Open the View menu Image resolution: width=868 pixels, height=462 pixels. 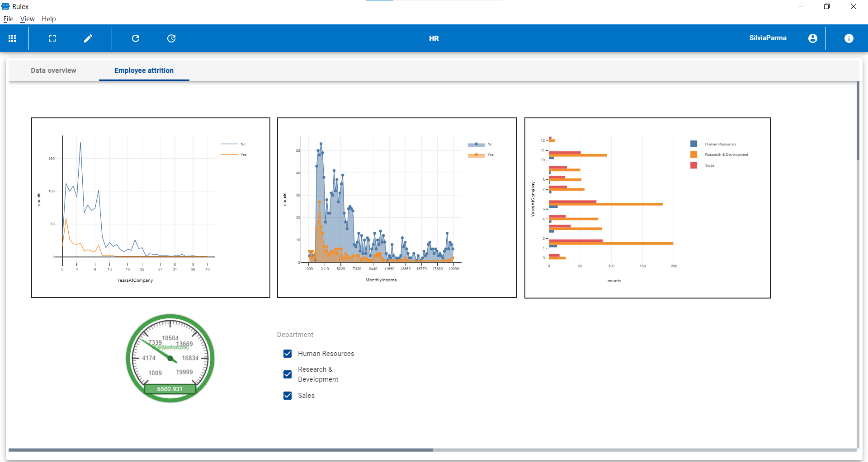28,19
